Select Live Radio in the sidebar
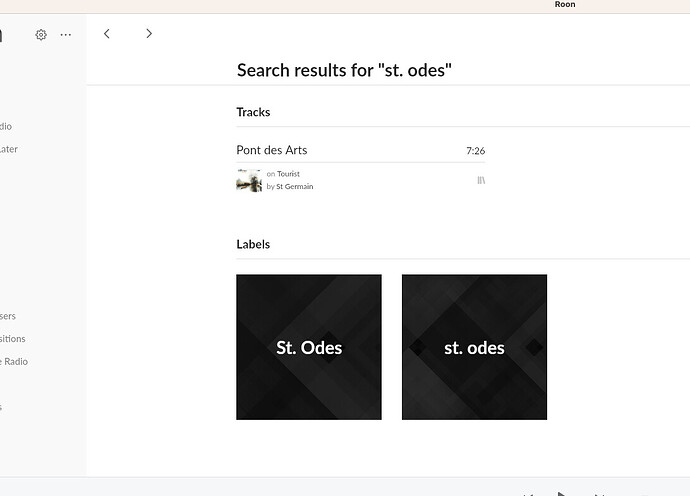 pos(14,362)
